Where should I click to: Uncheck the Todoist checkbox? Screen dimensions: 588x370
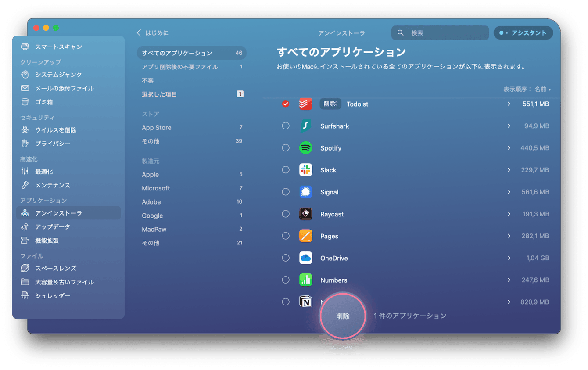tap(286, 104)
